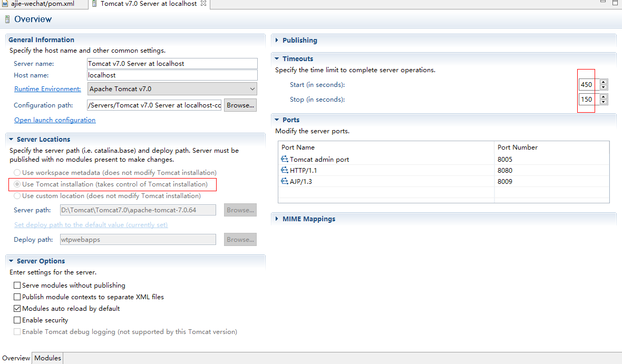Screen dimensions: 622x364
Task: Click Browse next to Deploy path
Action: coord(240,240)
